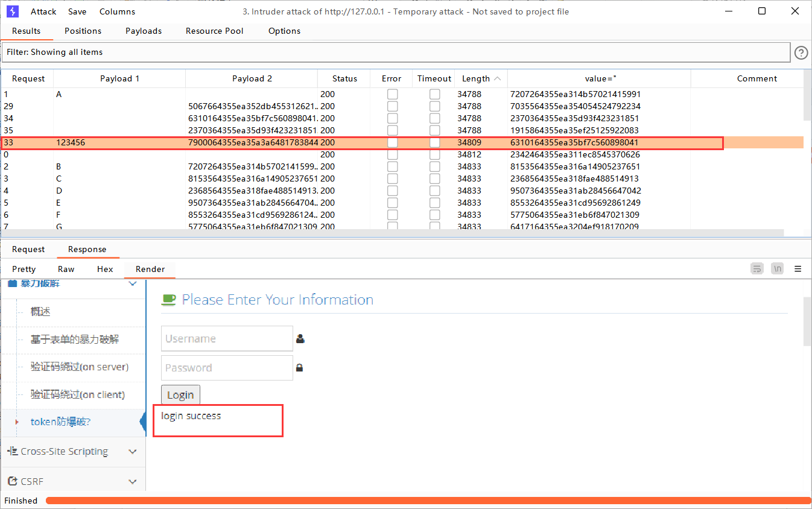Open the Attack menu
This screenshot has height=509, width=812.
coord(43,11)
